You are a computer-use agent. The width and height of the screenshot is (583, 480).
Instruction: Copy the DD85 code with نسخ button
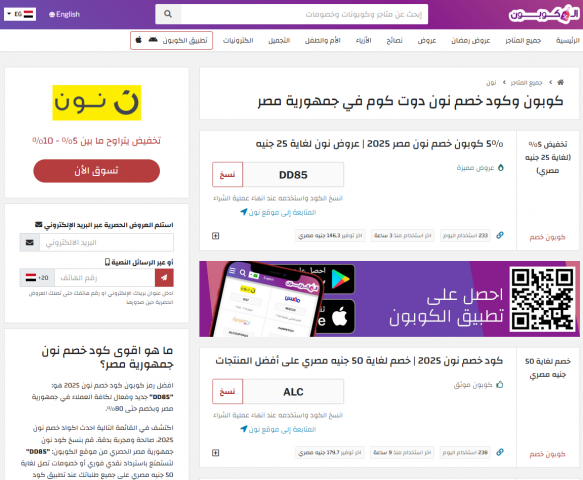click(228, 174)
